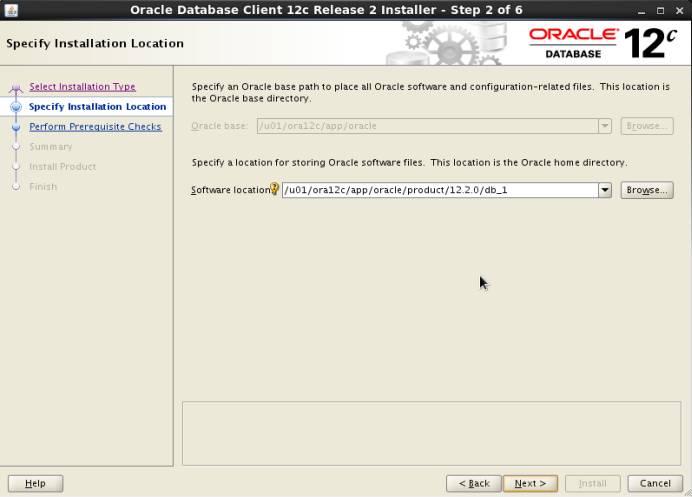This screenshot has width=692, height=497.
Task: Proceed with the Next button
Action: click(x=530, y=483)
